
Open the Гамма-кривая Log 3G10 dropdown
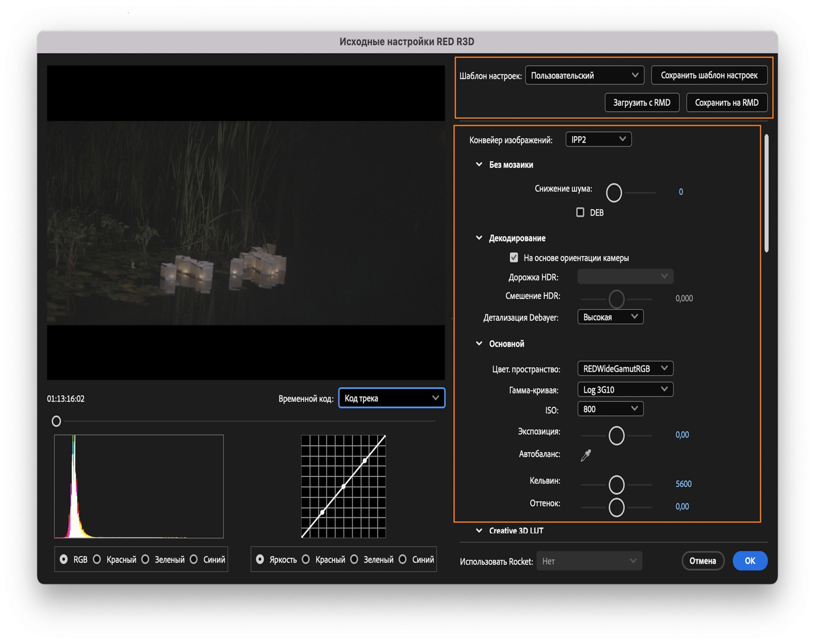pos(625,389)
